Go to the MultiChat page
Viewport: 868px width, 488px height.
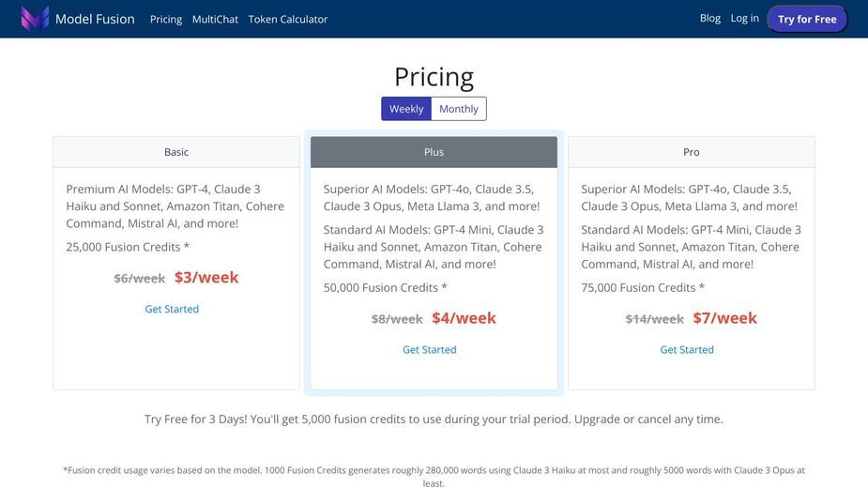coord(215,19)
